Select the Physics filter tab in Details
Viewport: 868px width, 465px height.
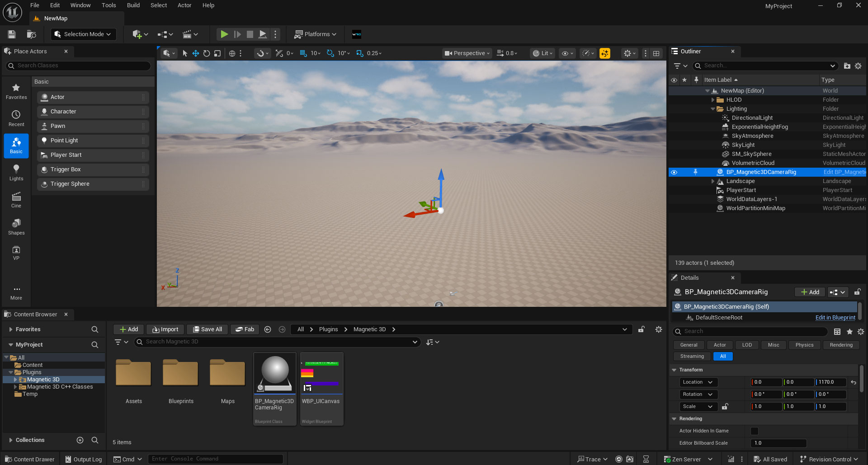[804, 345]
